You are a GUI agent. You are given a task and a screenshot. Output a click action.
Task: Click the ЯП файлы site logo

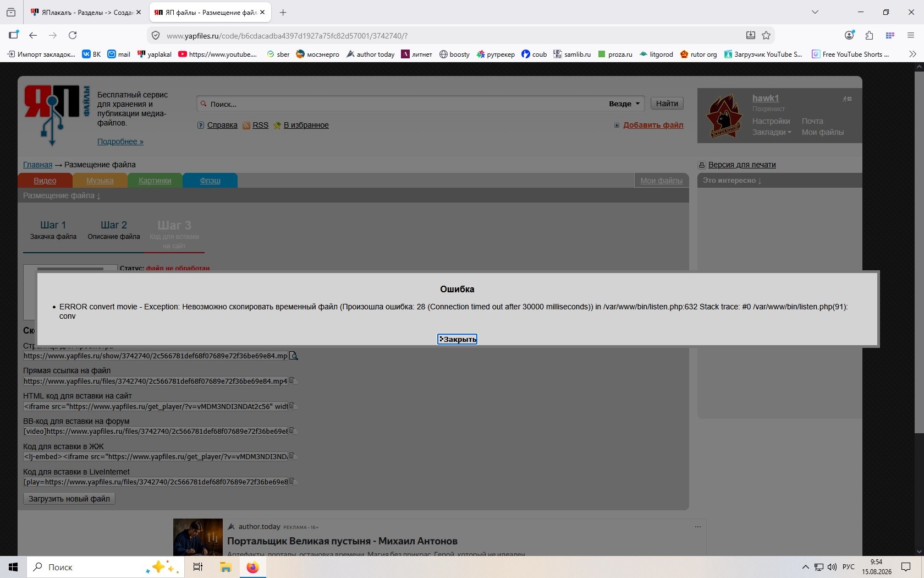tap(57, 114)
